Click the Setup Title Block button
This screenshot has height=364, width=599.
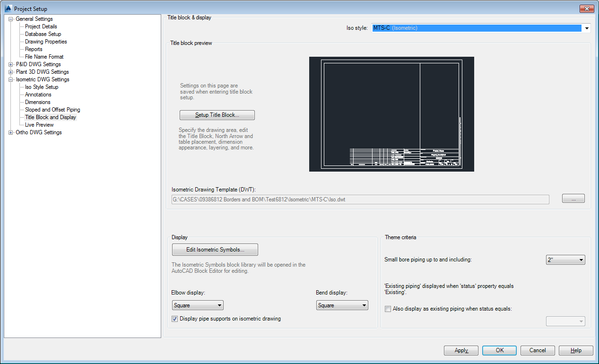217,115
